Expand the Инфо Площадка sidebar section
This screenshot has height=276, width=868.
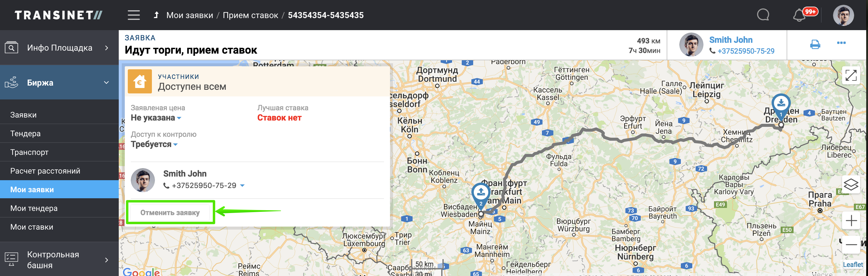pyautogui.click(x=106, y=48)
